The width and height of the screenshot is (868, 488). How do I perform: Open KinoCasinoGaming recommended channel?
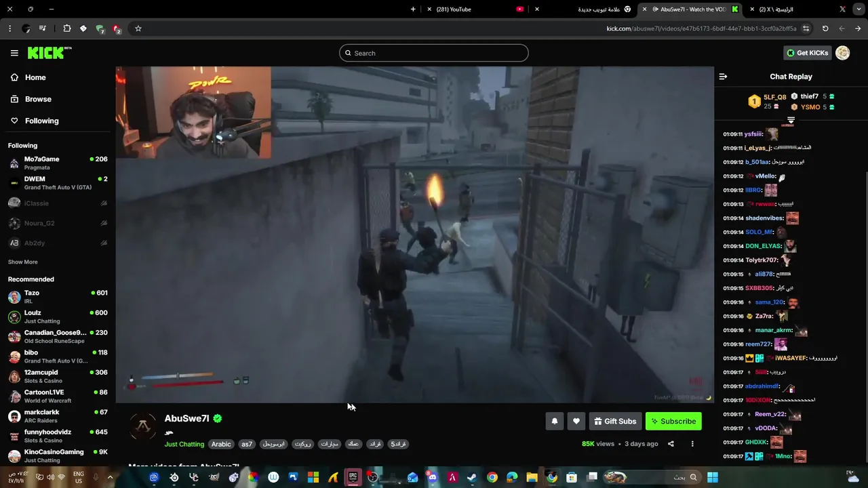pyautogui.click(x=58, y=455)
